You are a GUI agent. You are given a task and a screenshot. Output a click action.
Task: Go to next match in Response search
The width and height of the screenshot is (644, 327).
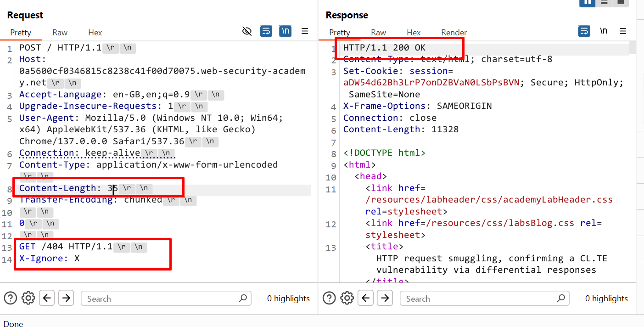385,298
